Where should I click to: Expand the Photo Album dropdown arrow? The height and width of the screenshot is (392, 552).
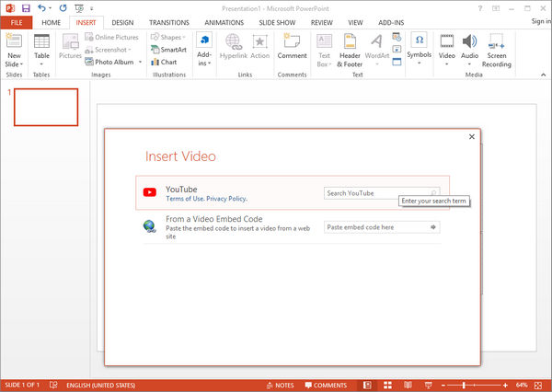(140, 62)
